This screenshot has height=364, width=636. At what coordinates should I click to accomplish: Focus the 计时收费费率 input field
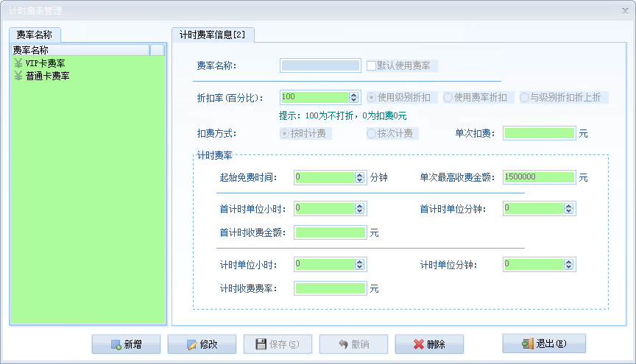pos(331,288)
